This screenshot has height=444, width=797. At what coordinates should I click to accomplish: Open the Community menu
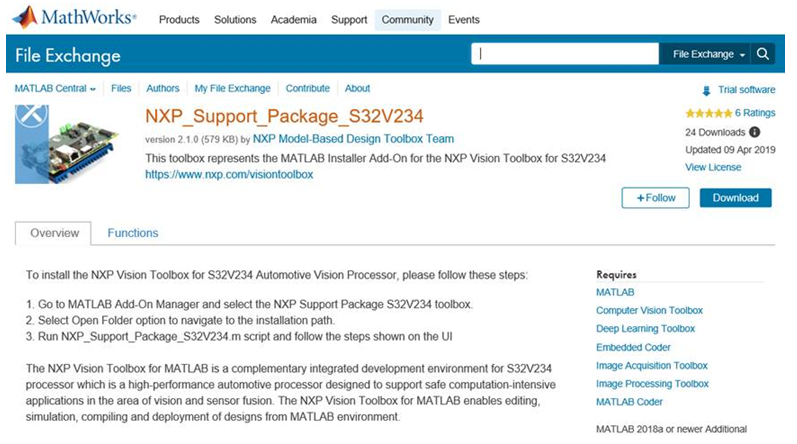pyautogui.click(x=408, y=20)
